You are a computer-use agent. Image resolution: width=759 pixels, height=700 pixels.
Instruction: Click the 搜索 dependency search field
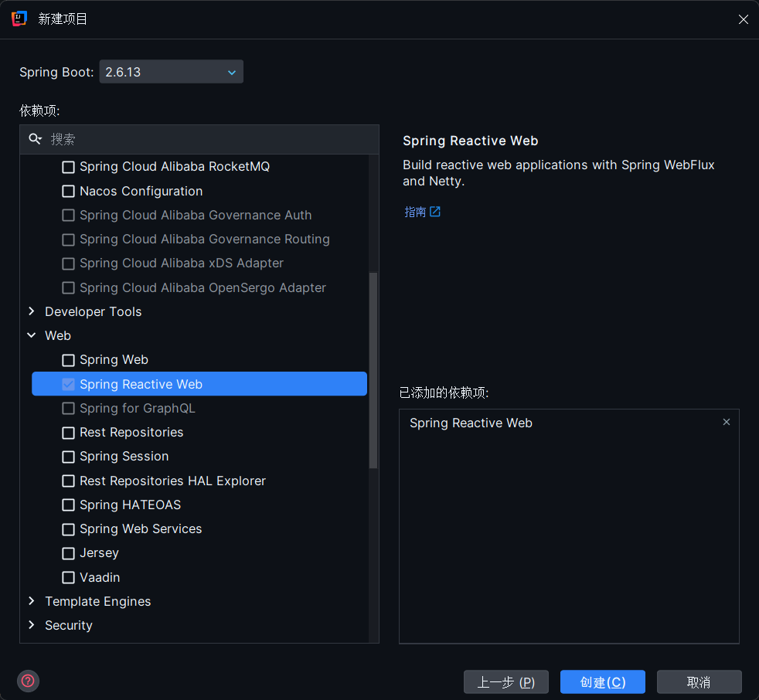[x=199, y=139]
